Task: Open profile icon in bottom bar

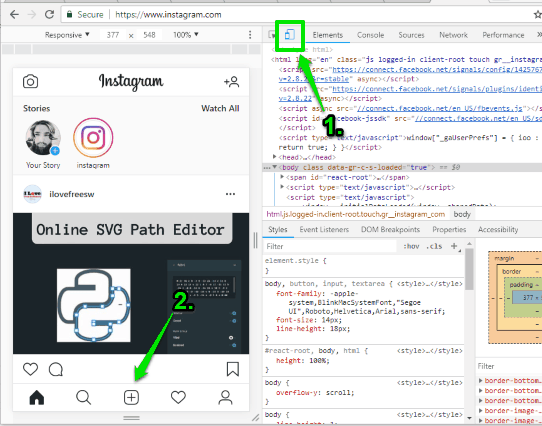Action: point(225,397)
